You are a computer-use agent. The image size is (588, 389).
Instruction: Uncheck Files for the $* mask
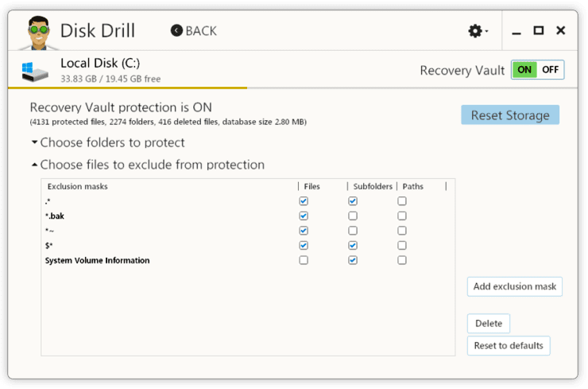304,246
